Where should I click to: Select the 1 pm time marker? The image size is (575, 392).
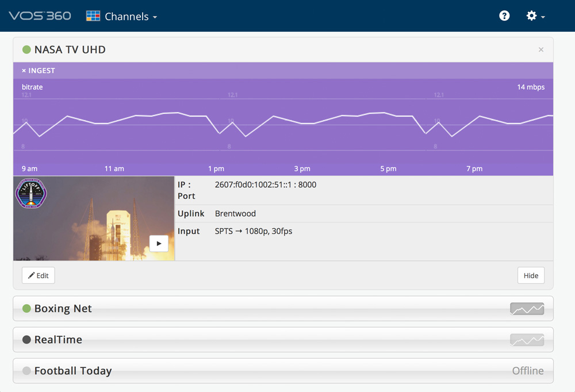tap(216, 168)
